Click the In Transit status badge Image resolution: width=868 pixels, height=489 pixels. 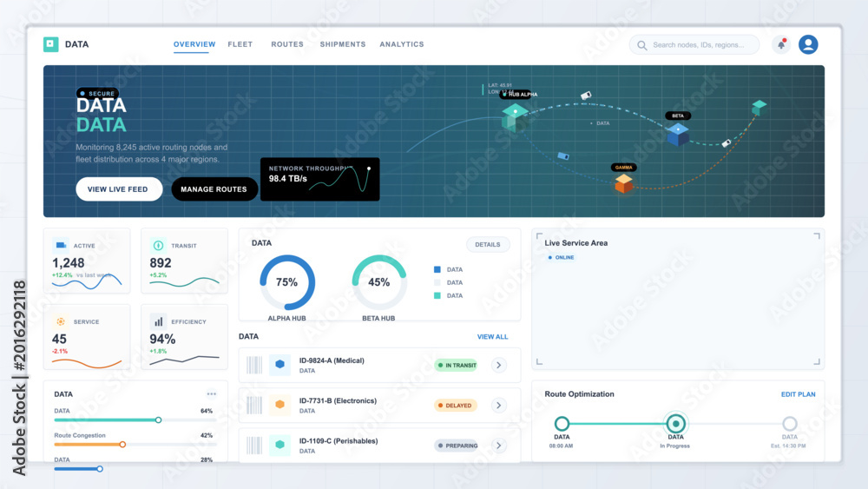457,365
